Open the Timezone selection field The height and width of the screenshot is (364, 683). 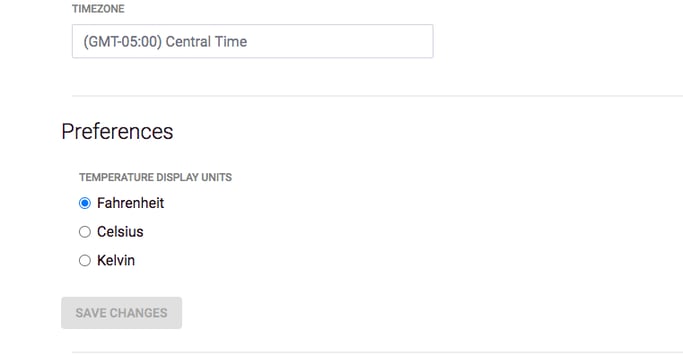pyautogui.click(x=253, y=41)
